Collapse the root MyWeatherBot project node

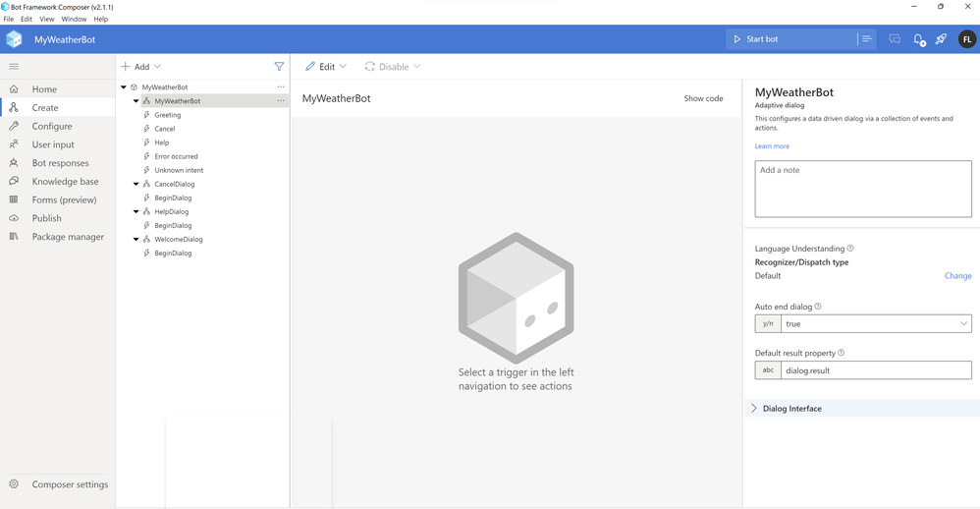124,86
